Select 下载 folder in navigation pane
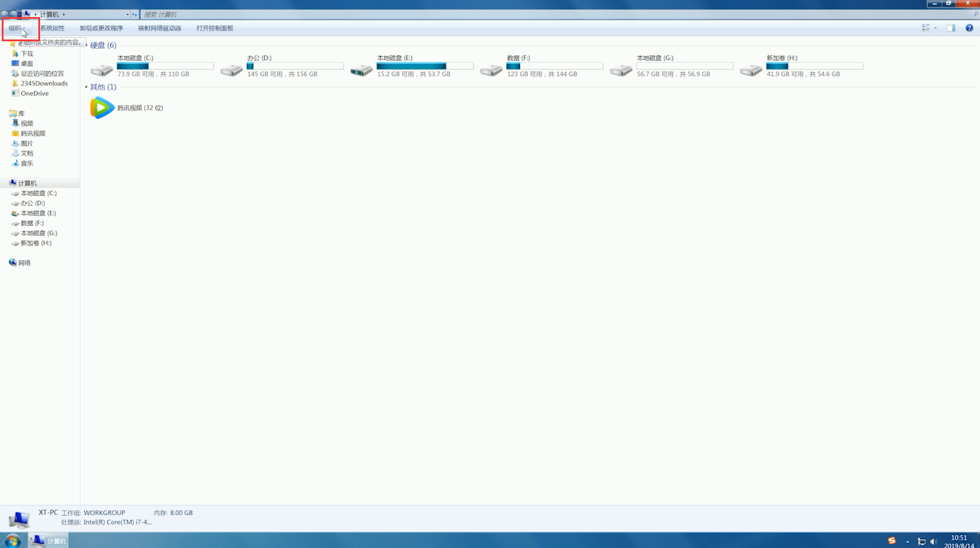This screenshot has height=548, width=980. tap(27, 54)
